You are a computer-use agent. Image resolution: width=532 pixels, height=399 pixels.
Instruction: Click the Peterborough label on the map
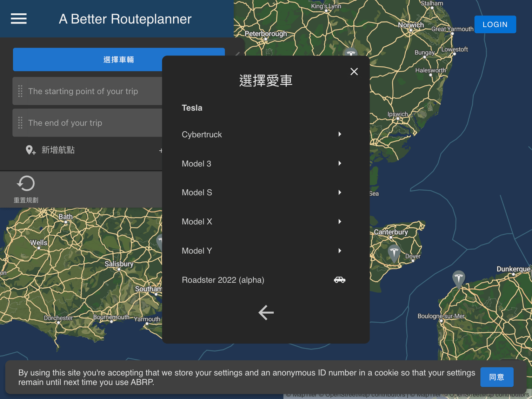pos(266,34)
